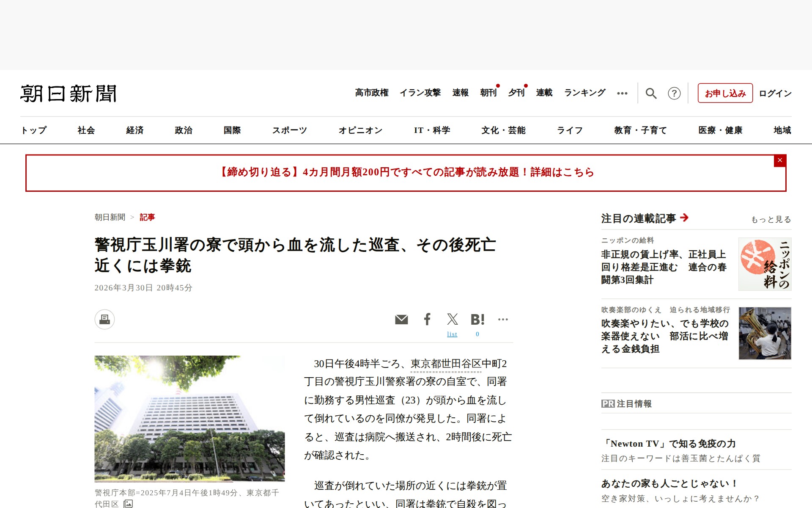
Task: Click the ログイン link
Action: (775, 93)
